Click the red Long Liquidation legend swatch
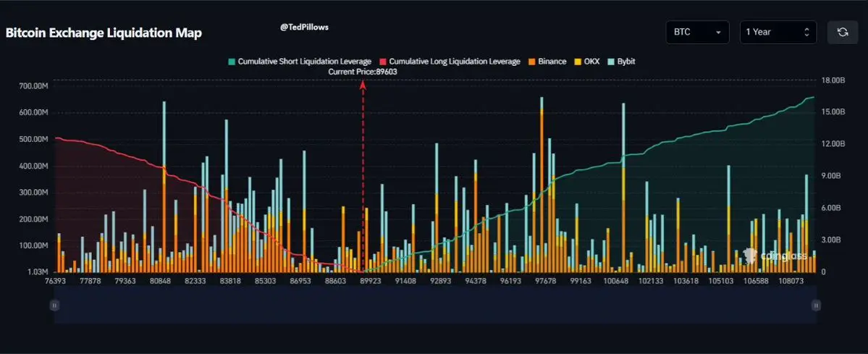868x354 pixels. (382, 62)
